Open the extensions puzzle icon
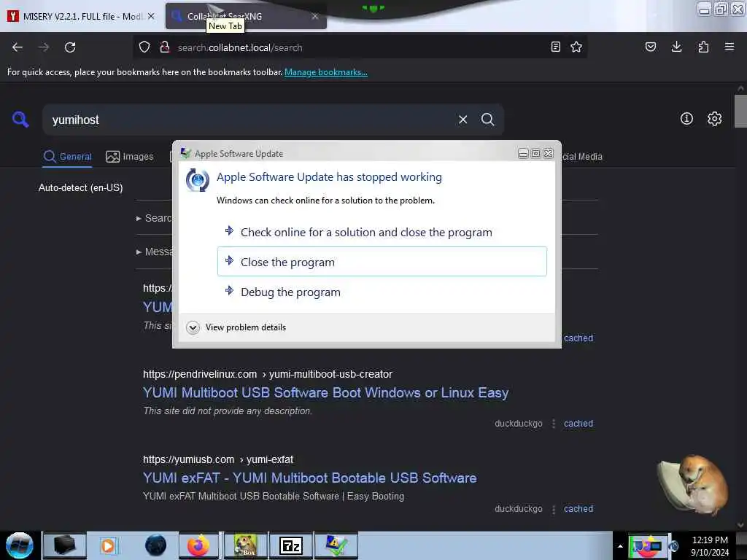Screen dimensions: 747x560 pyautogui.click(x=703, y=47)
